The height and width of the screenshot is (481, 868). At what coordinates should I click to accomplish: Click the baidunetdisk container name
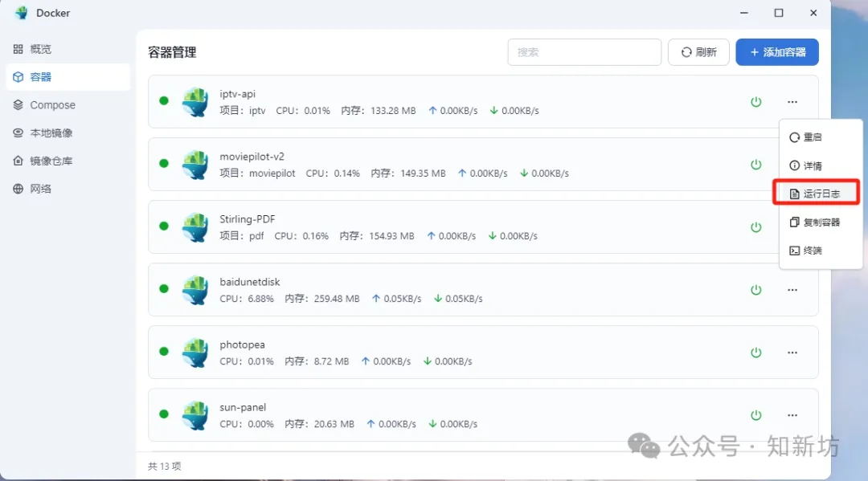tap(250, 282)
